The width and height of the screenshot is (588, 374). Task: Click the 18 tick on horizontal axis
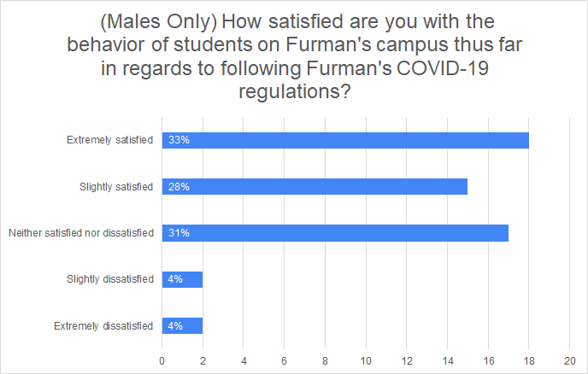pos(529,359)
